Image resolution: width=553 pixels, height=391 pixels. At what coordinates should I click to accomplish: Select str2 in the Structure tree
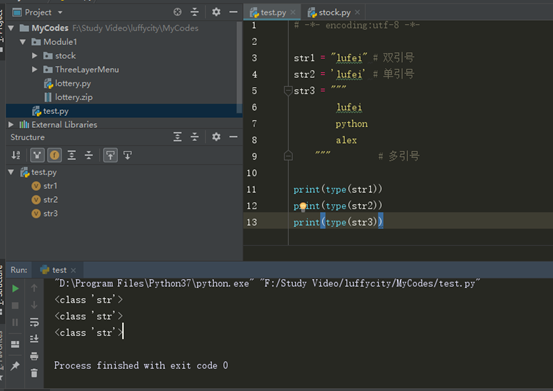[50, 200]
